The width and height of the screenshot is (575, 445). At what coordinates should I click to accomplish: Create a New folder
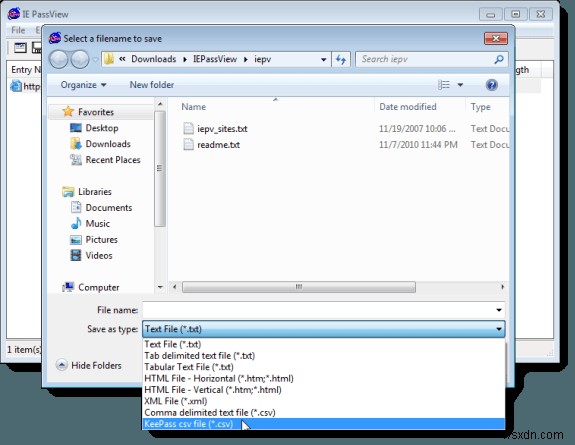152,85
